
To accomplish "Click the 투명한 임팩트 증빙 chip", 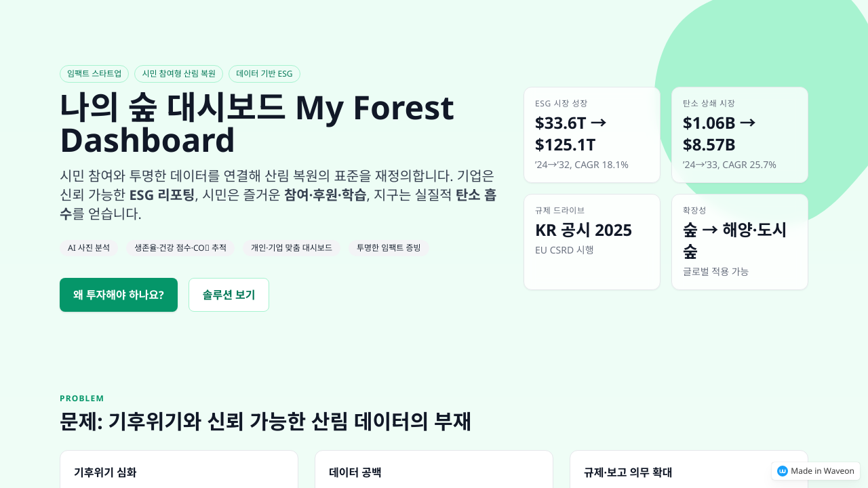I will coord(389,248).
